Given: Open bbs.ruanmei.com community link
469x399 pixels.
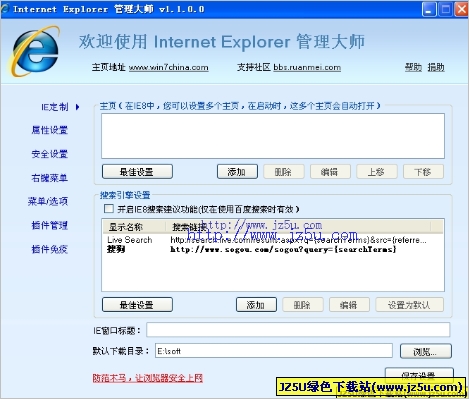Looking at the screenshot, I should (307, 67).
